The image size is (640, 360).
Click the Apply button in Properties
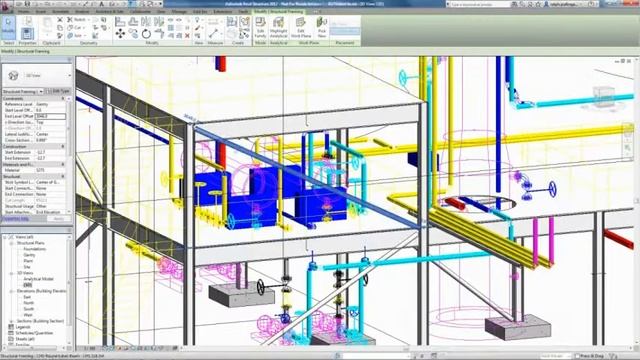click(x=58, y=219)
